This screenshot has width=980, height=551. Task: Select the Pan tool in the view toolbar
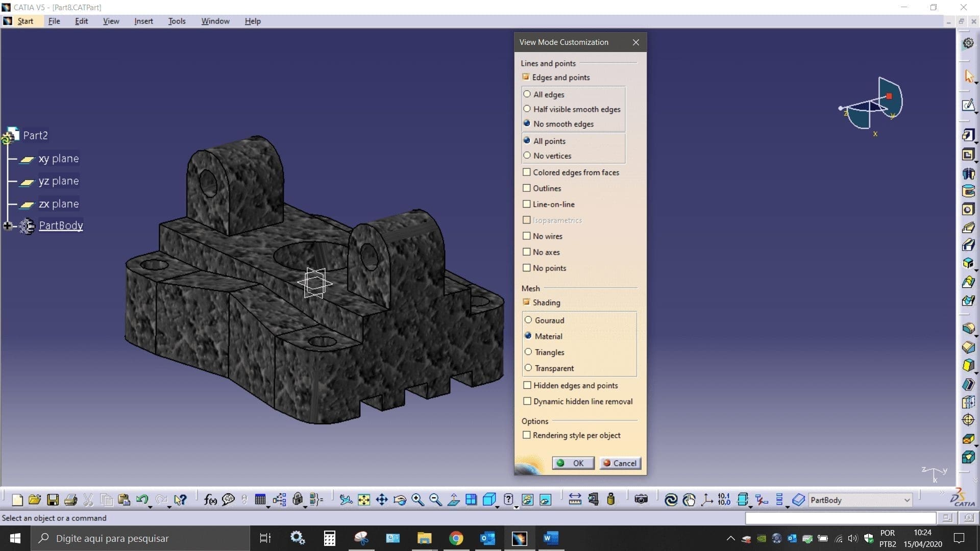tap(382, 500)
